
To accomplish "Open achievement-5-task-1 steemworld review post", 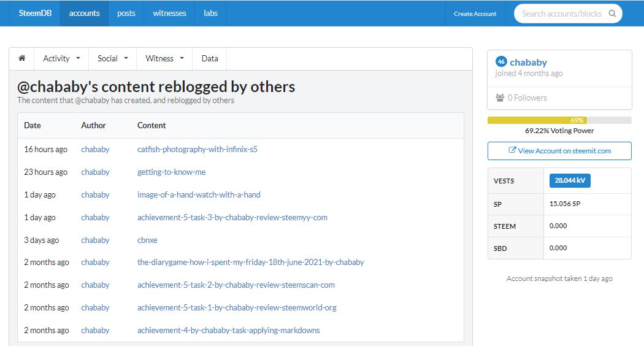I will tap(237, 307).
